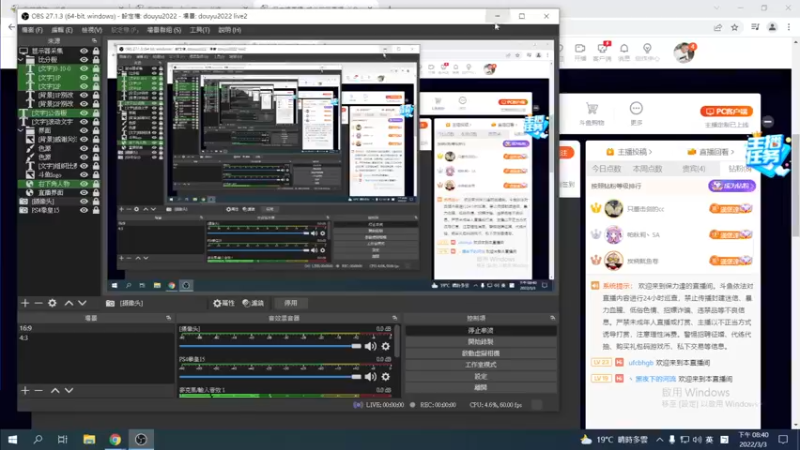Mute the 摄像头 audio track speaker
The height and width of the screenshot is (450, 800).
(x=370, y=346)
